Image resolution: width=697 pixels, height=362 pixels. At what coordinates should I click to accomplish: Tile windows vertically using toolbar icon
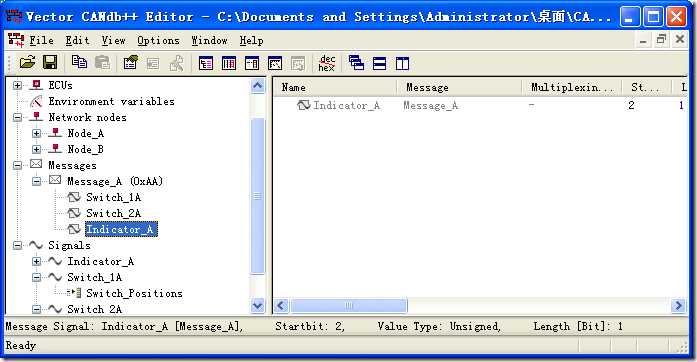pyautogui.click(x=402, y=63)
